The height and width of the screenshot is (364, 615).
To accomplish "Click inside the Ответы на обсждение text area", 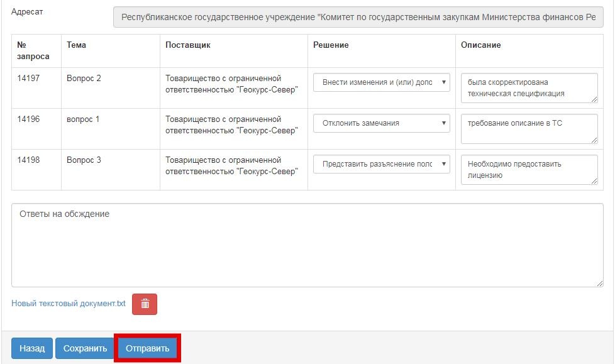I will coord(307,245).
